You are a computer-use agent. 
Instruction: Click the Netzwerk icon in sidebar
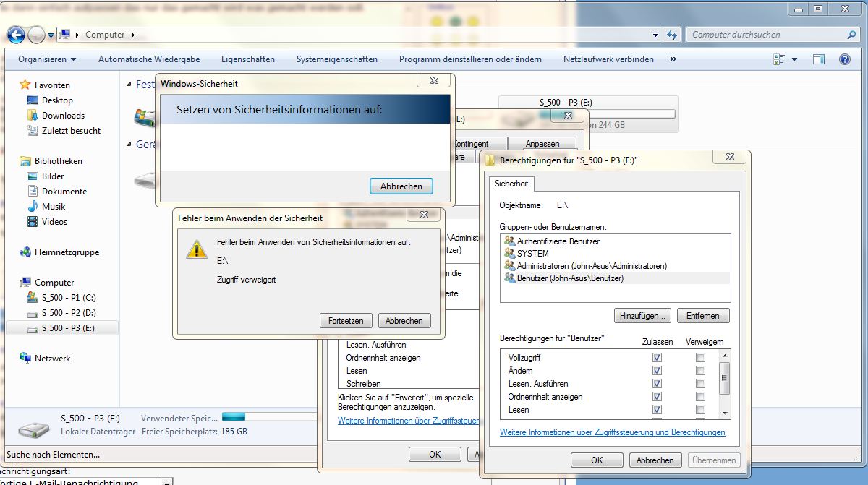[x=25, y=359]
